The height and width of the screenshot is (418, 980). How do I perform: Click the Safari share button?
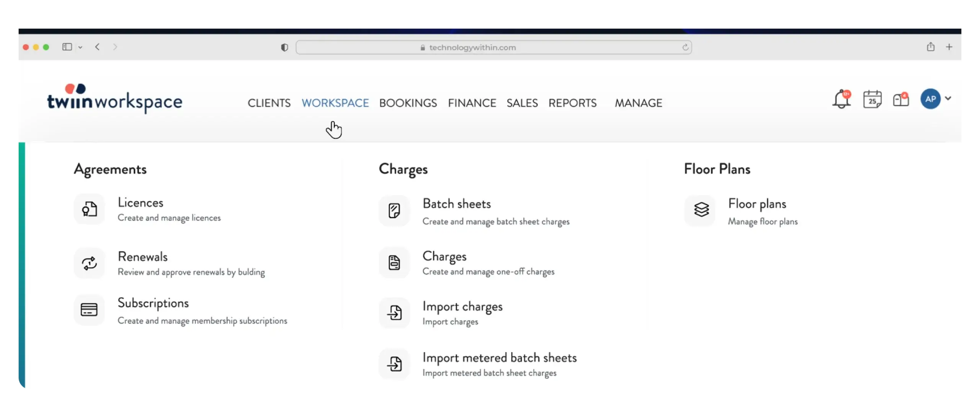point(931,47)
